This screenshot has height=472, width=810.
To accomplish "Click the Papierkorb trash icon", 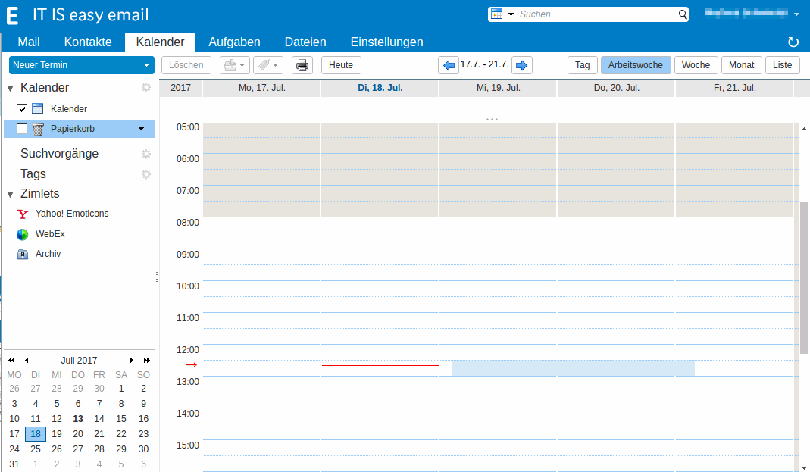I will tap(38, 129).
